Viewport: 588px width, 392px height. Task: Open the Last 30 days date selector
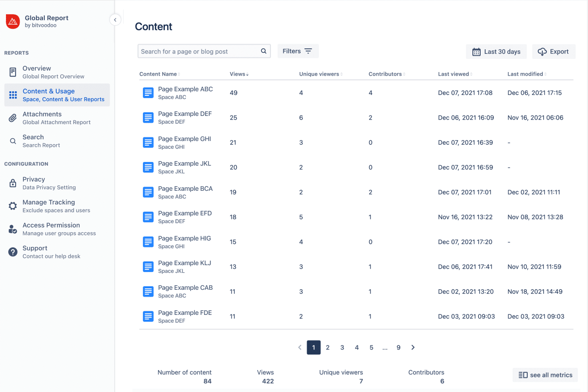point(496,52)
